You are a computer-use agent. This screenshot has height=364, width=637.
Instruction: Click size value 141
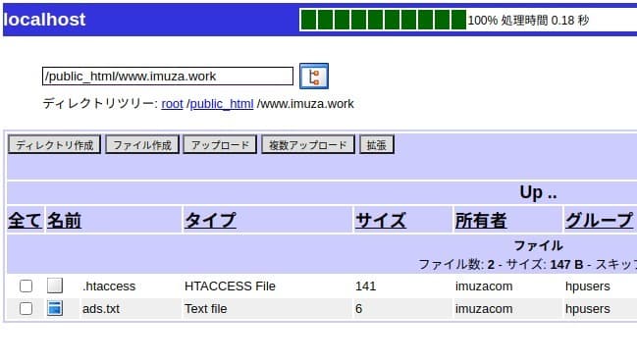pyautogui.click(x=366, y=286)
